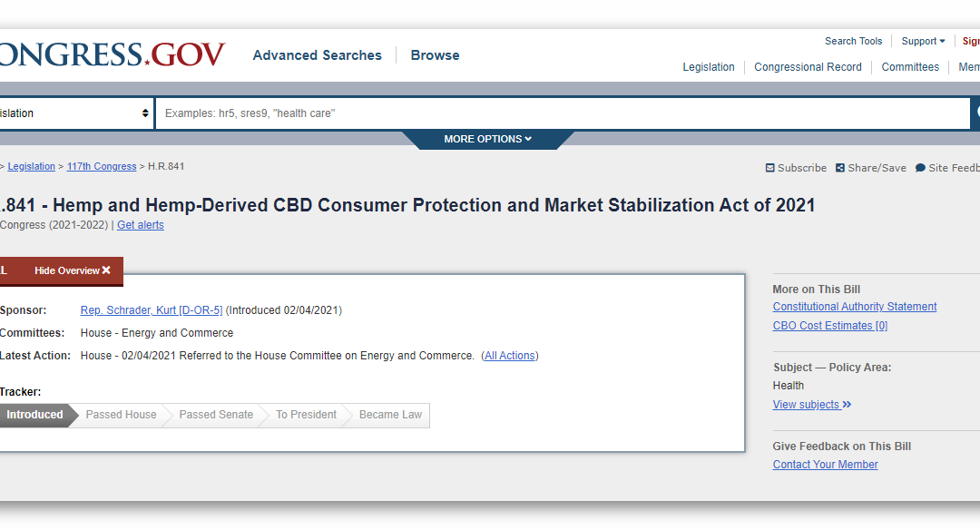
Task: Open the Committees navigation link
Action: click(x=910, y=67)
